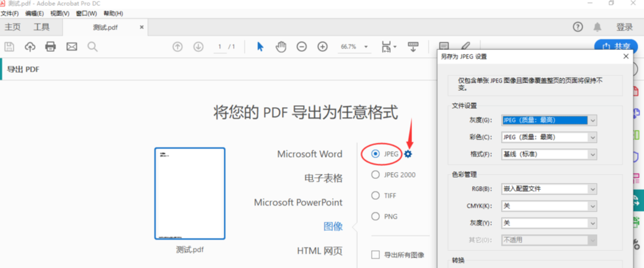This screenshot has width=644, height=268.
Task: Click the notifications bell icon
Action: click(597, 27)
